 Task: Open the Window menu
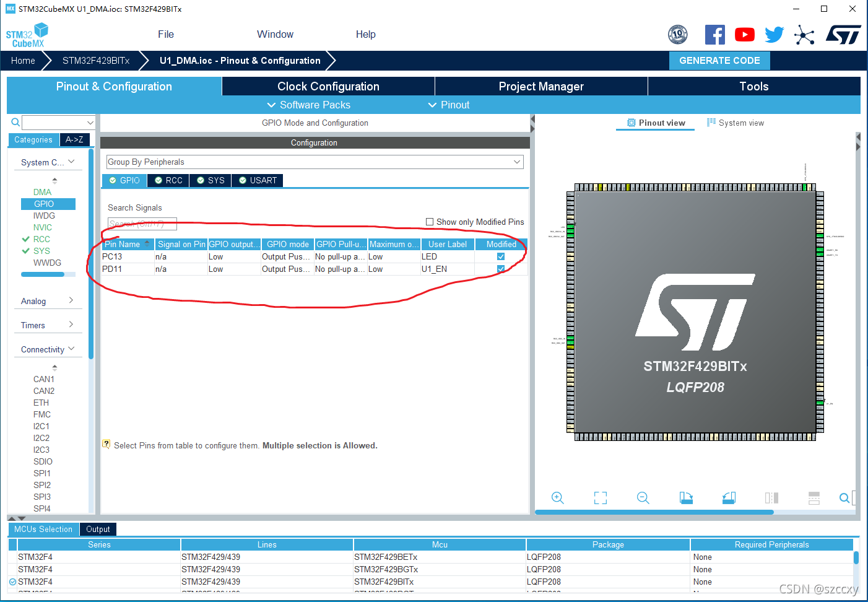[x=275, y=35]
